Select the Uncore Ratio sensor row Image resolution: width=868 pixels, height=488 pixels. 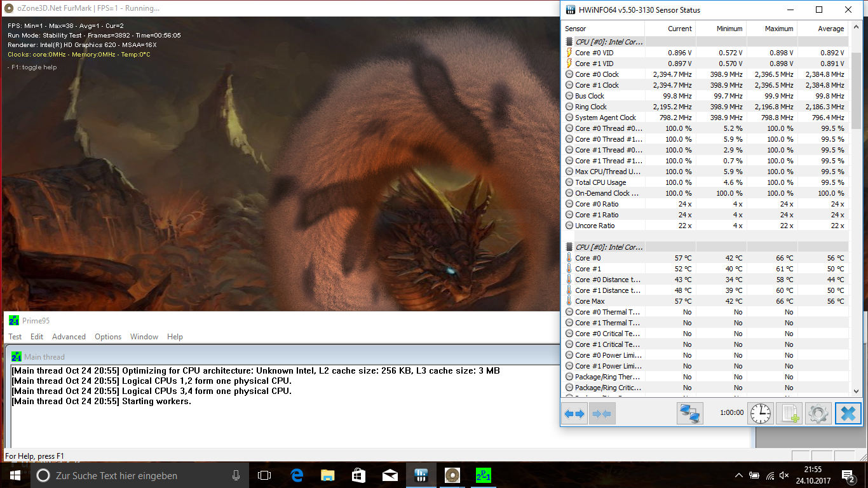pyautogui.click(x=705, y=226)
